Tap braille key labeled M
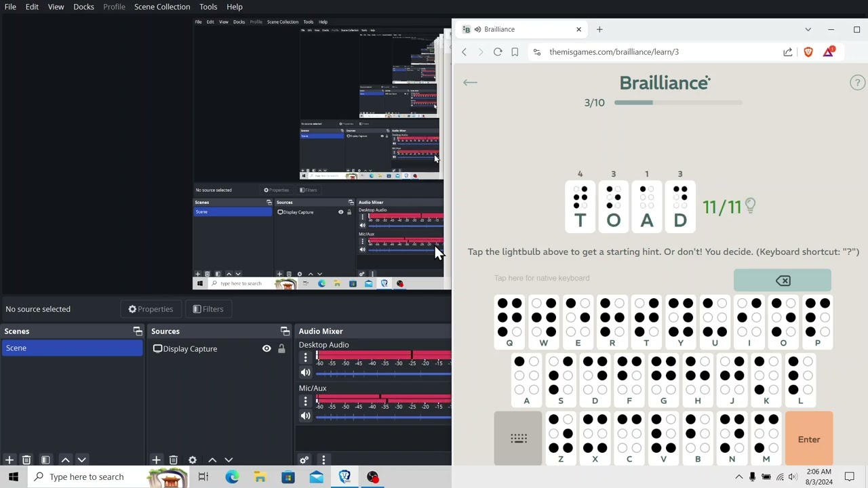This screenshot has height=488, width=868. click(766, 439)
